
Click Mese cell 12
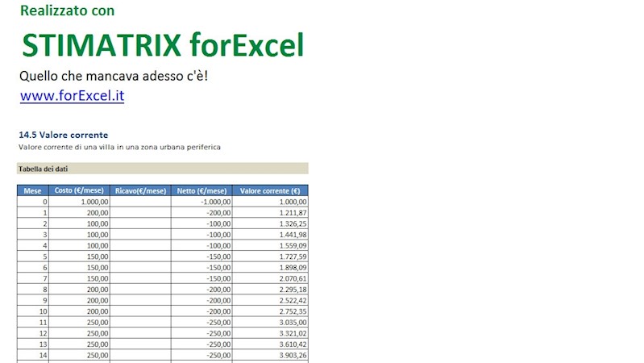point(33,333)
